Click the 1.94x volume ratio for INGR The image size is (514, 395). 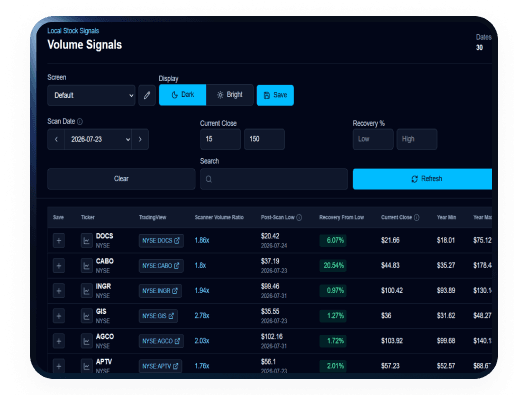pos(202,291)
